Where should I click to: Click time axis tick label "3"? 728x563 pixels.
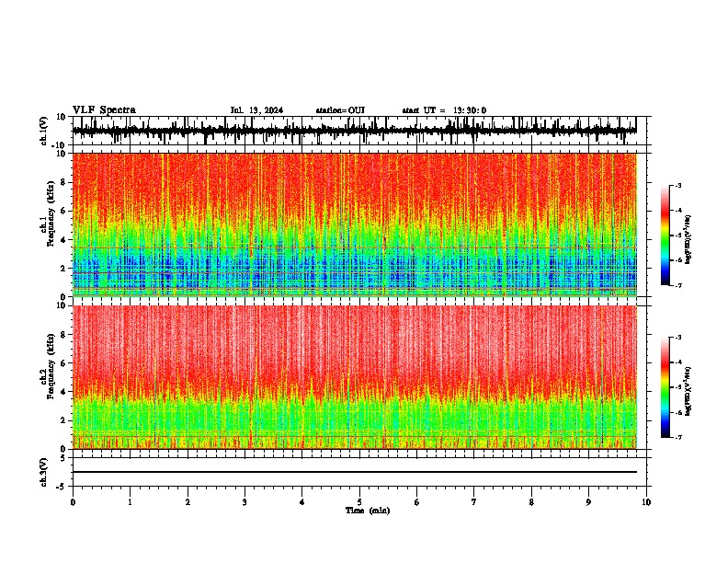(x=245, y=502)
